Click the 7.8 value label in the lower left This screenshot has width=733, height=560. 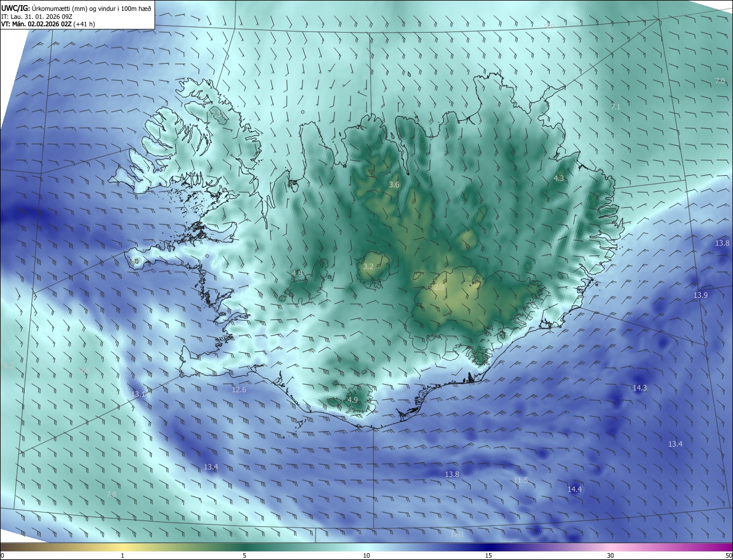tap(111, 494)
